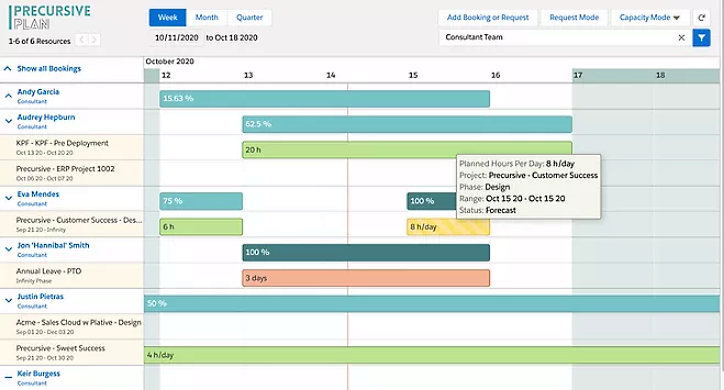
Task: Open Andy Garcia resource link
Action: point(38,92)
